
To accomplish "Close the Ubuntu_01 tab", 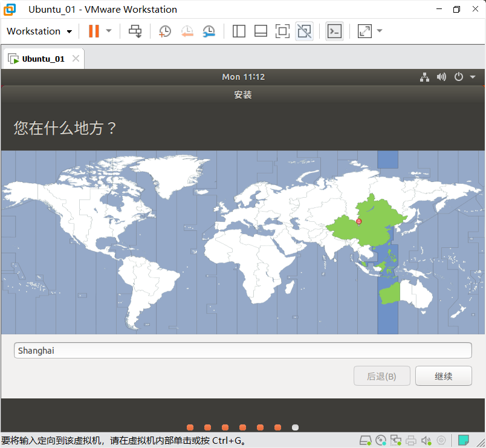I will tap(76, 58).
